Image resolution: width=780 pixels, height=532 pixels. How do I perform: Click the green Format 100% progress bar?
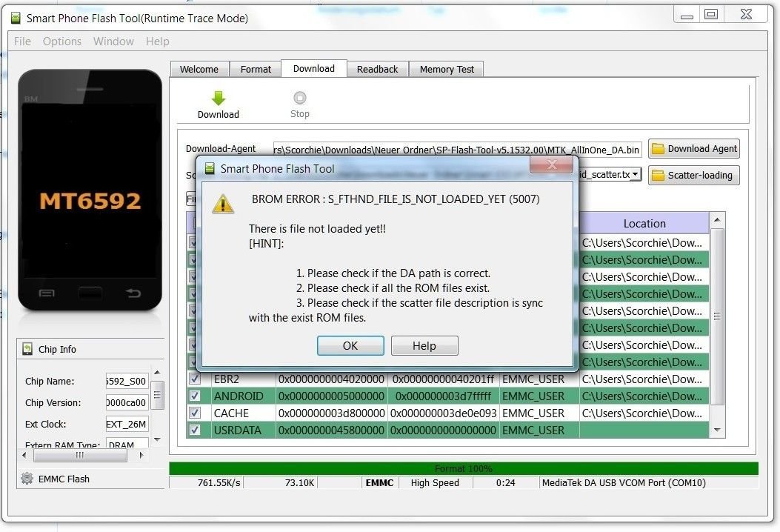pos(464,469)
